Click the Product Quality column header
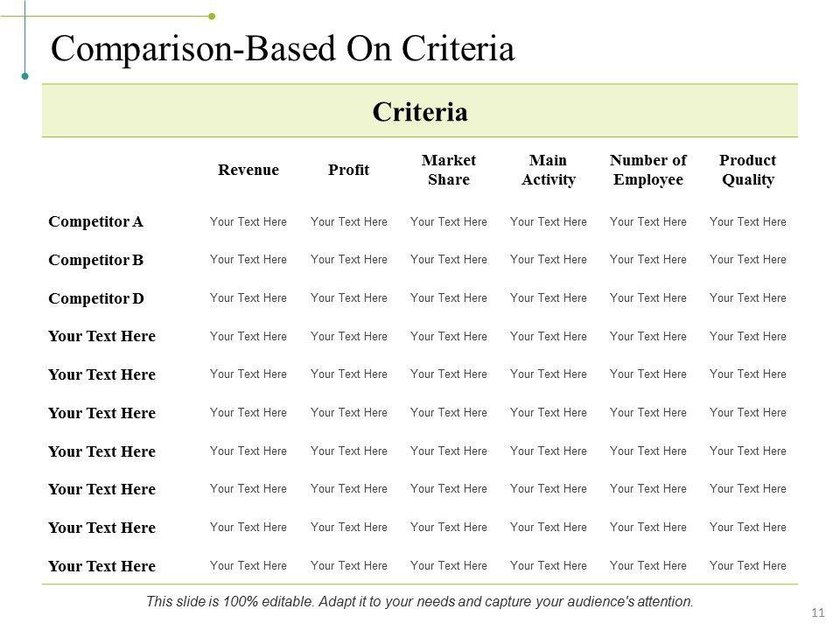 click(x=748, y=170)
